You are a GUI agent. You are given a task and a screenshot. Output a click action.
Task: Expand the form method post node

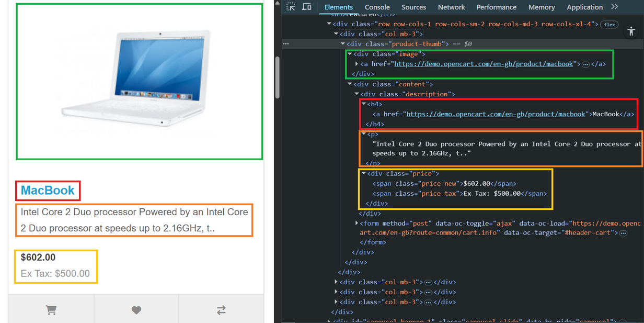tap(357, 223)
